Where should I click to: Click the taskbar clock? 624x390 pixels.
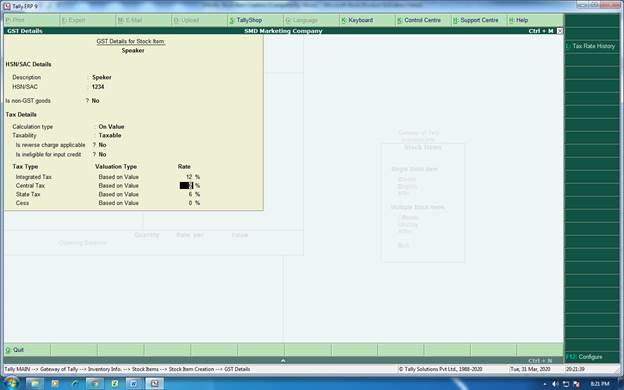600,384
